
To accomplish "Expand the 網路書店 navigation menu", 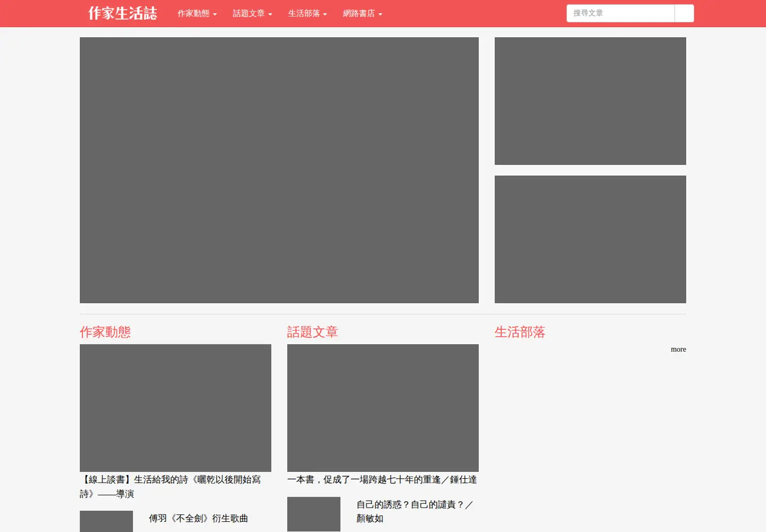I will pos(362,13).
